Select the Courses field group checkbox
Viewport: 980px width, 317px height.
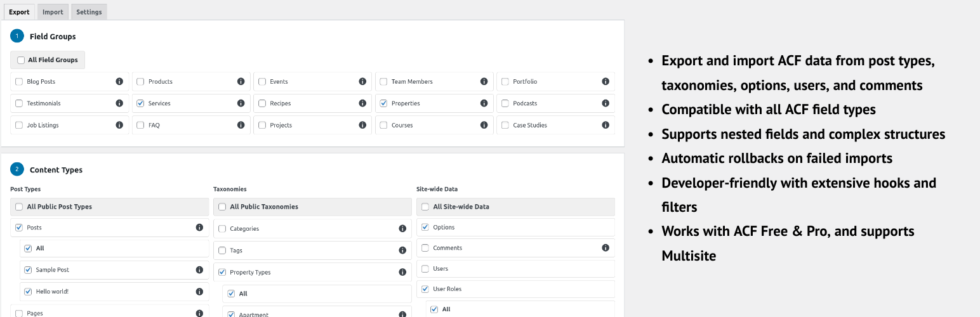point(383,125)
